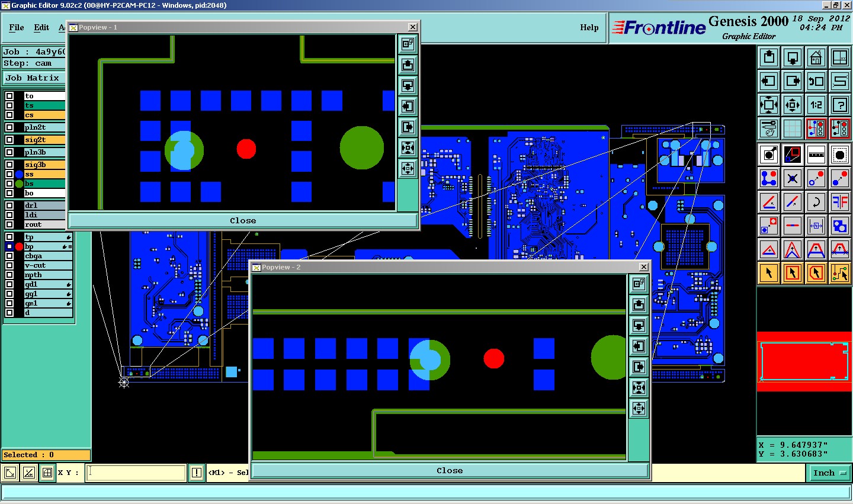
Task: Click the pan down view icon
Action: tap(793, 57)
